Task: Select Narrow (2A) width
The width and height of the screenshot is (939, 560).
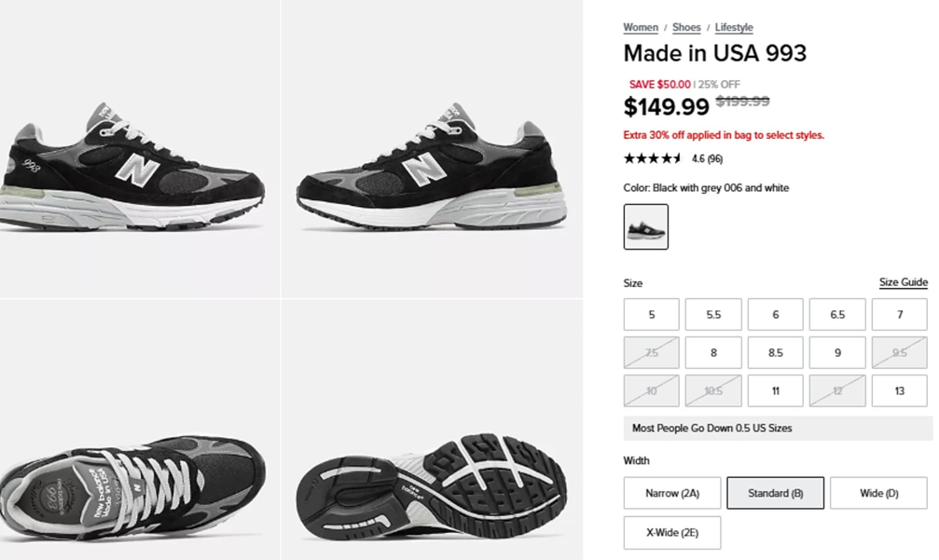Action: click(x=672, y=493)
